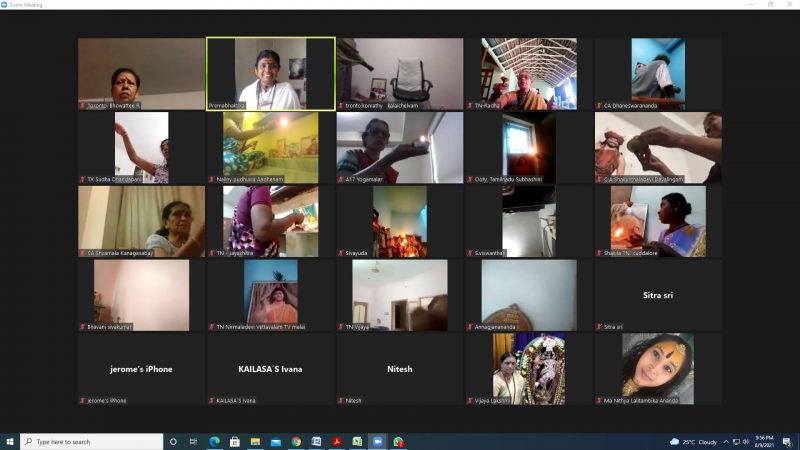Click the Nitesh participant tile
Viewport: 800px width, 450px height.
pos(399,369)
